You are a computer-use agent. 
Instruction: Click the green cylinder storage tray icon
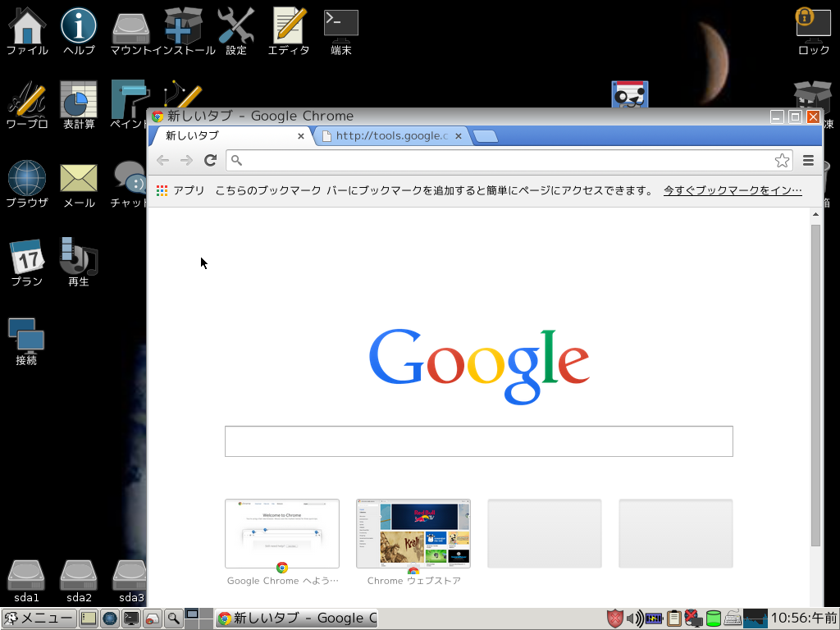point(714,619)
